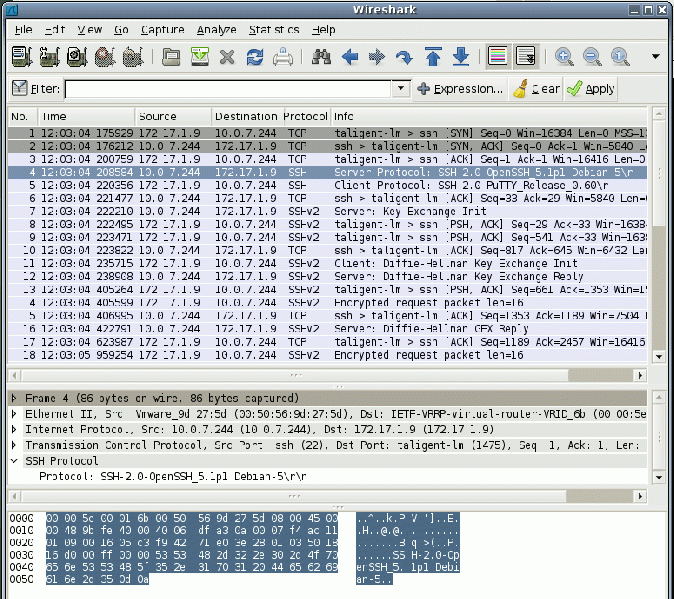Screen dimensions: 674x599
Task: Open the Capture menu
Action: click(162, 30)
